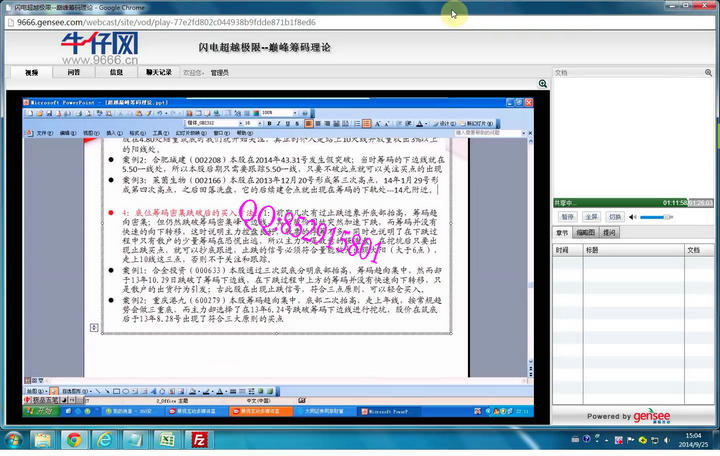Open the 信息 info tab
The width and height of the screenshot is (720, 456).
pyautogui.click(x=116, y=73)
